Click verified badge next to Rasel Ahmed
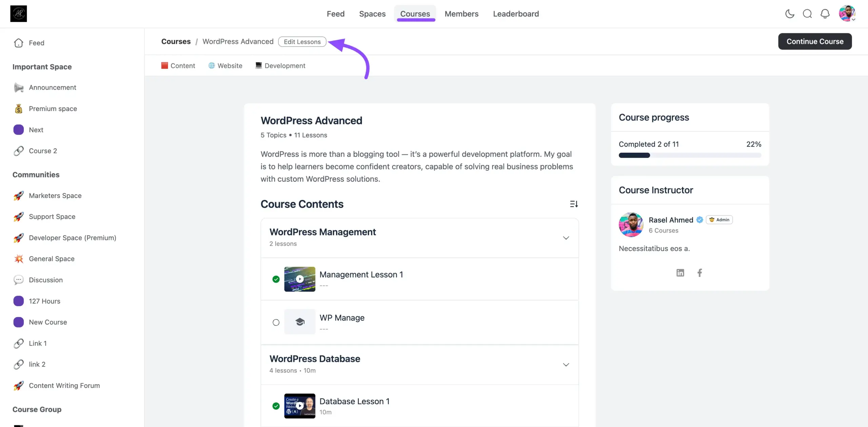 pos(700,220)
